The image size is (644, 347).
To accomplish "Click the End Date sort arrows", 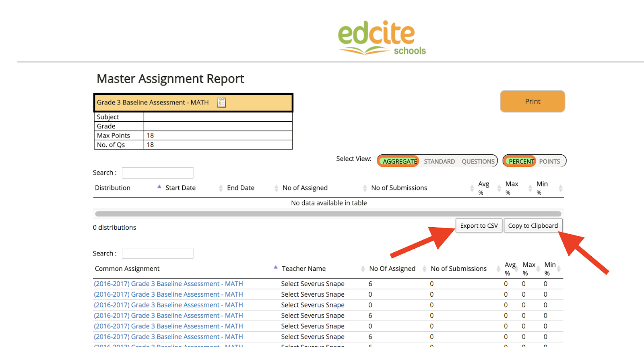I will click(276, 188).
